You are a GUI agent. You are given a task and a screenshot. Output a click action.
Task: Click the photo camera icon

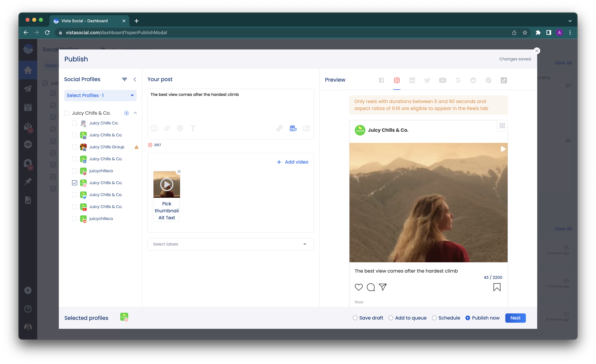[306, 128]
